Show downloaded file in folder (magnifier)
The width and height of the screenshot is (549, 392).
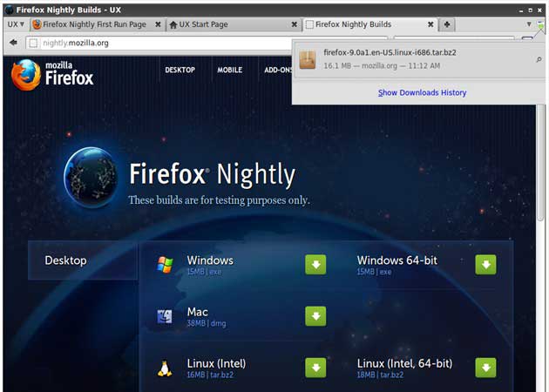539,59
